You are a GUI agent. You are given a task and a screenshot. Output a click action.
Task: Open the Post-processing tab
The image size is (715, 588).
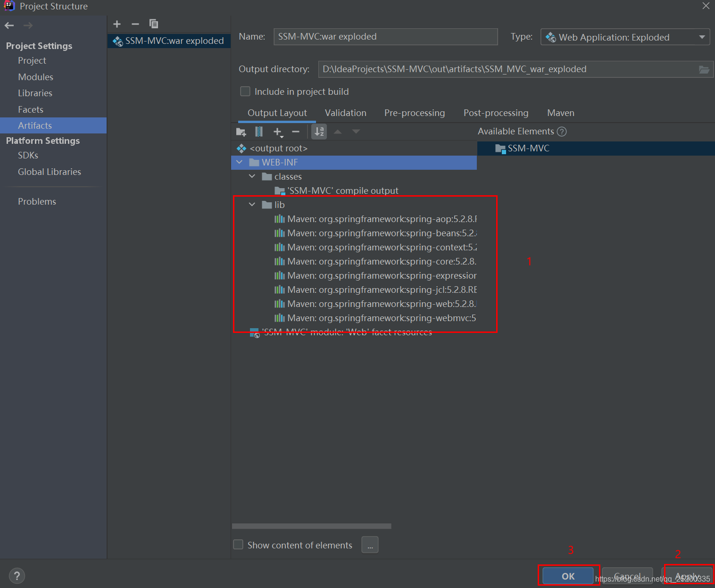[x=496, y=113]
